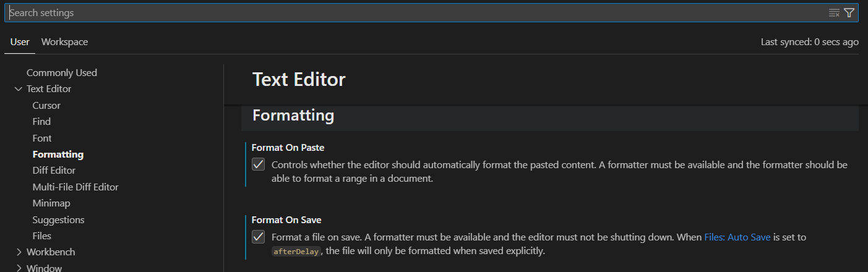The height and width of the screenshot is (272, 868).
Task: Open the Files: Auto Save link
Action: [x=737, y=237]
